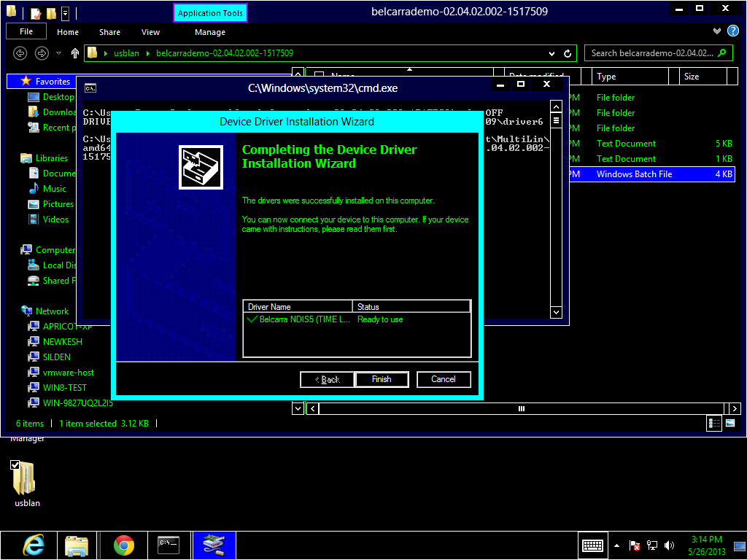Open File Explorer taskbar icon

pyautogui.click(x=76, y=545)
